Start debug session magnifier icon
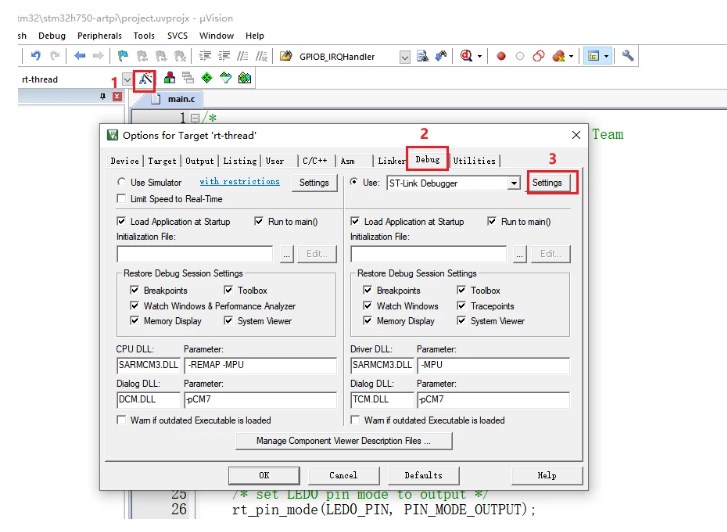Viewport: 727px width, 532px height. click(x=466, y=56)
